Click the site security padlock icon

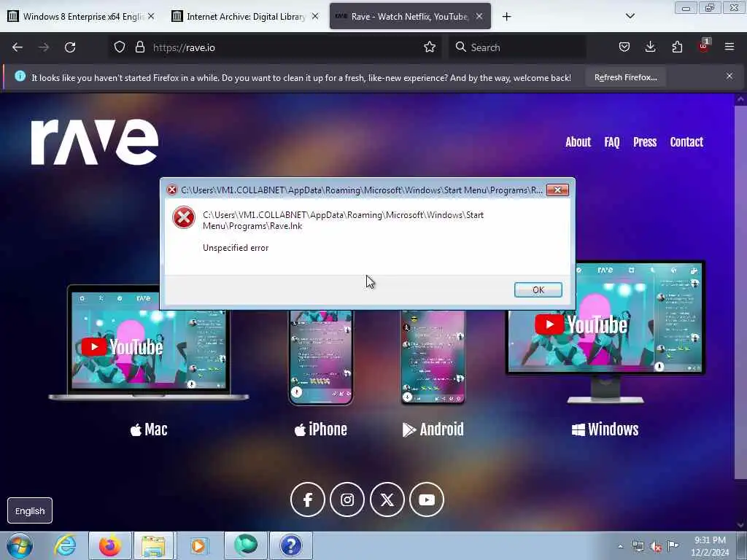pyautogui.click(x=139, y=47)
